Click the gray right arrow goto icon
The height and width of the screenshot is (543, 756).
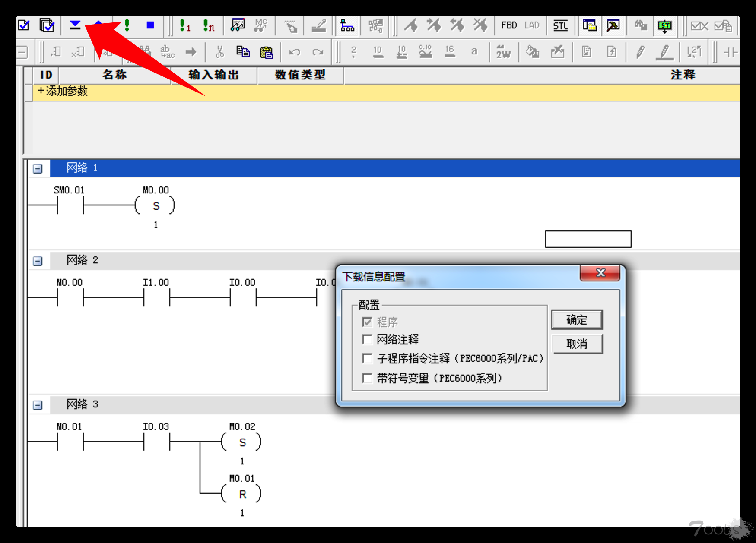191,52
